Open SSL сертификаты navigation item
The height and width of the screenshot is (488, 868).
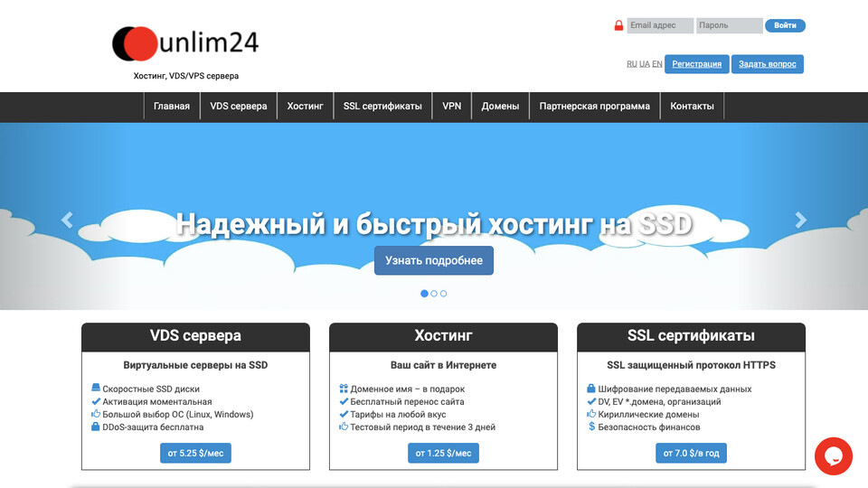tap(382, 107)
